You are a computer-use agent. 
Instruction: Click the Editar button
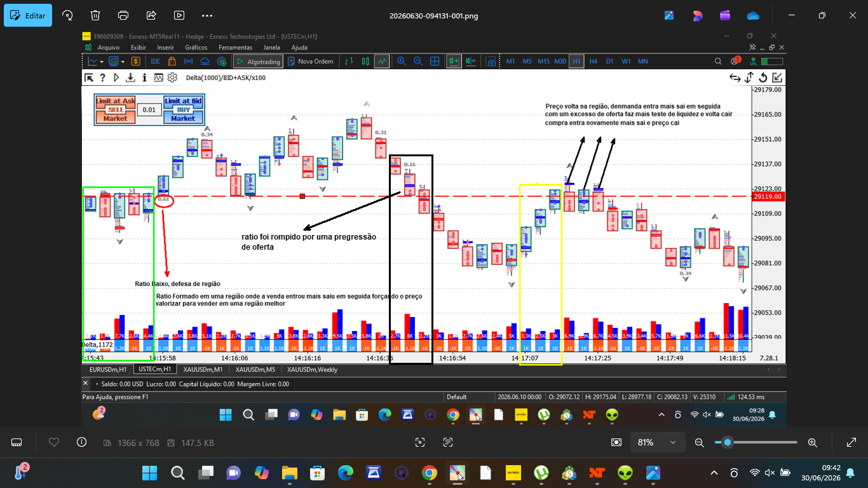[x=28, y=15]
